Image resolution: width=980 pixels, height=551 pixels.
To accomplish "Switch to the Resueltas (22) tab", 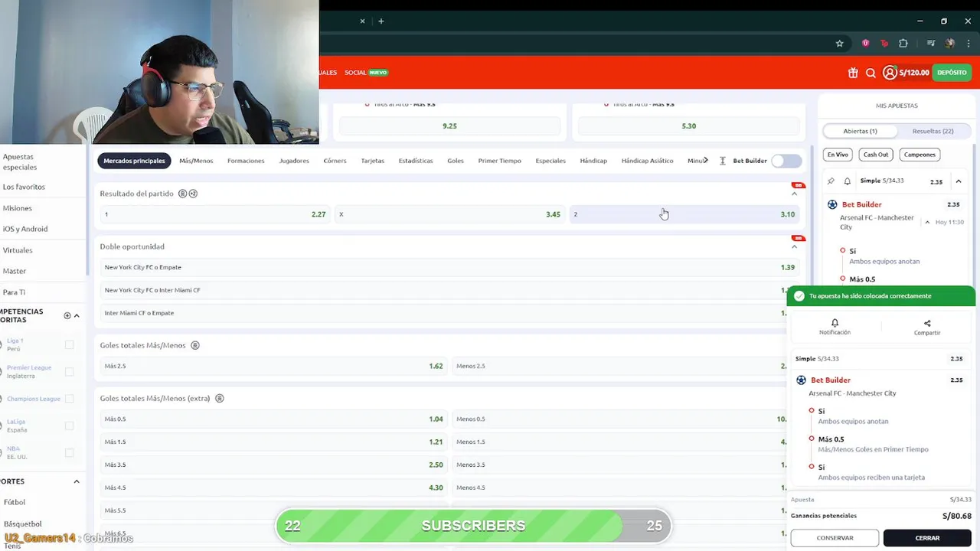I will click(933, 131).
